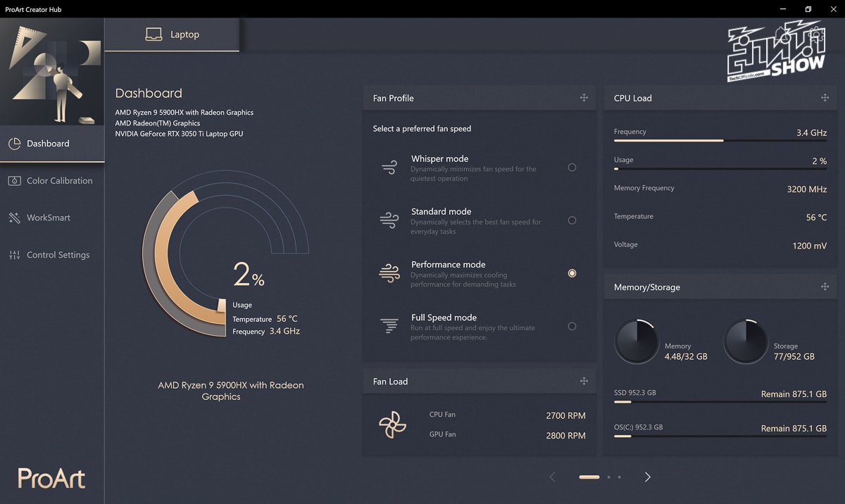Open the Color Calibration menu item
This screenshot has width=845, height=504.
[x=52, y=181]
